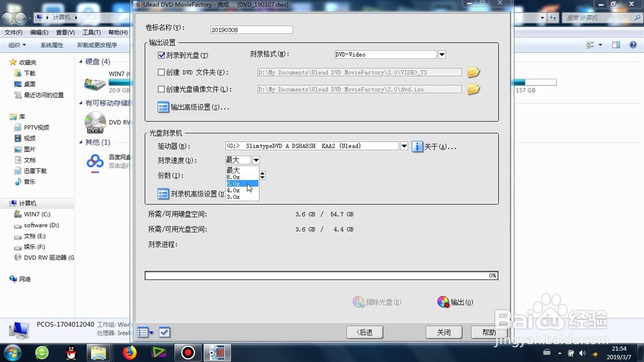The image size is (644, 362).
Task: Select PPTV视频 library item
Action: (x=36, y=128)
